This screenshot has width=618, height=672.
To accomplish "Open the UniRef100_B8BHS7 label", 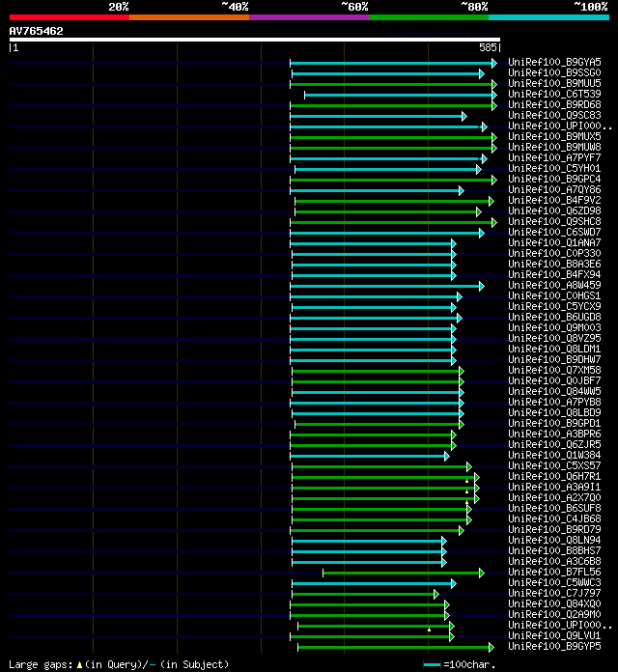I will 554,551.
